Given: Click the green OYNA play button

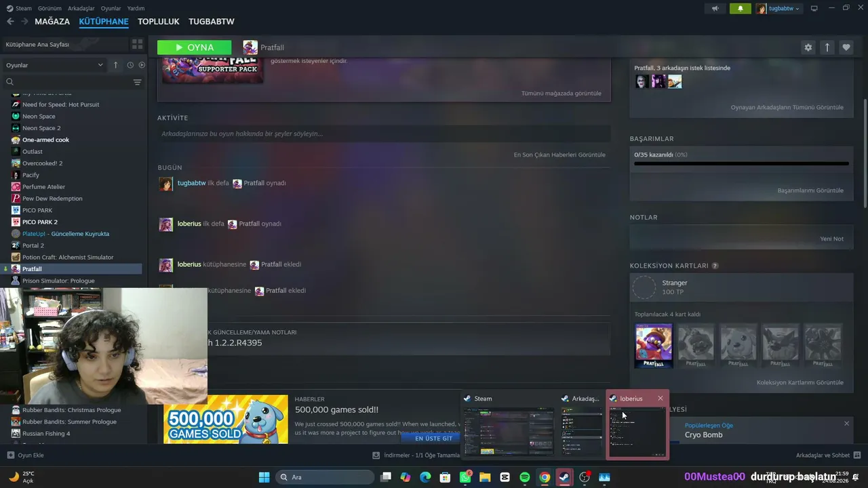Looking at the screenshot, I should [x=194, y=47].
